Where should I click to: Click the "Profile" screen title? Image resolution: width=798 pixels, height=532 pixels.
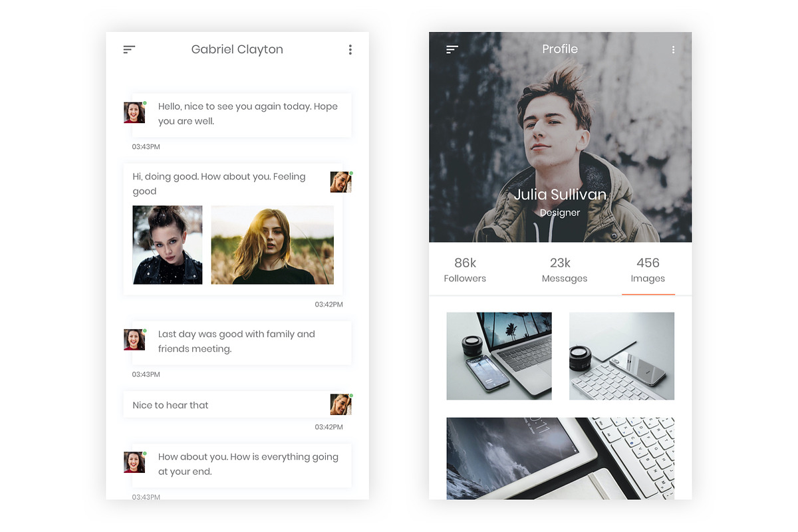560,49
